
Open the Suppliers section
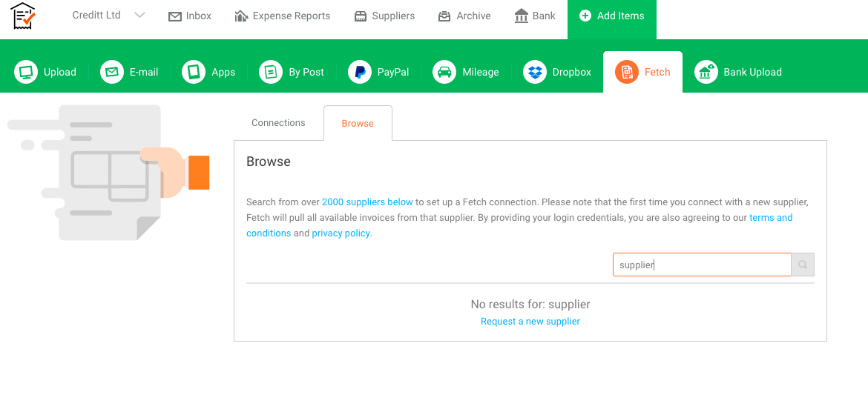(x=384, y=16)
